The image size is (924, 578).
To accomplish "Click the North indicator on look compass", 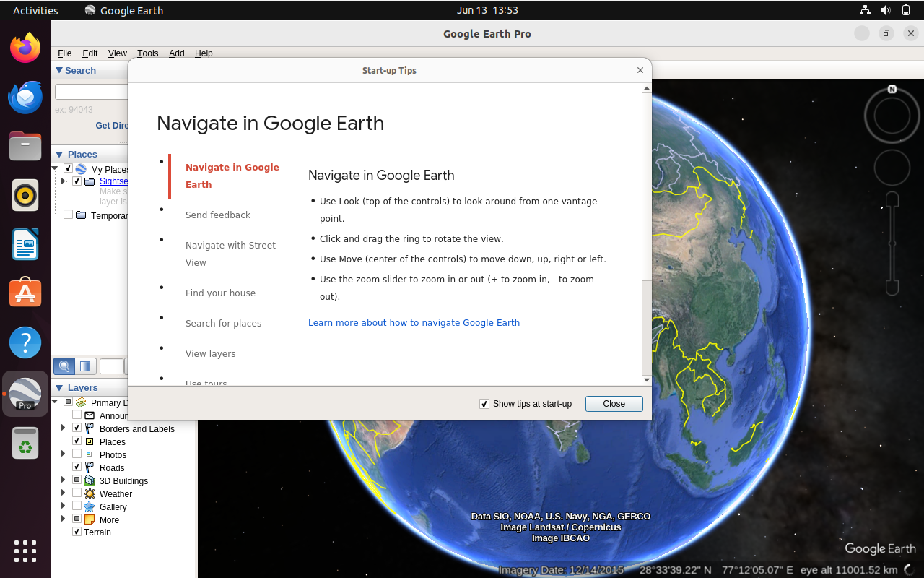I will (892, 90).
